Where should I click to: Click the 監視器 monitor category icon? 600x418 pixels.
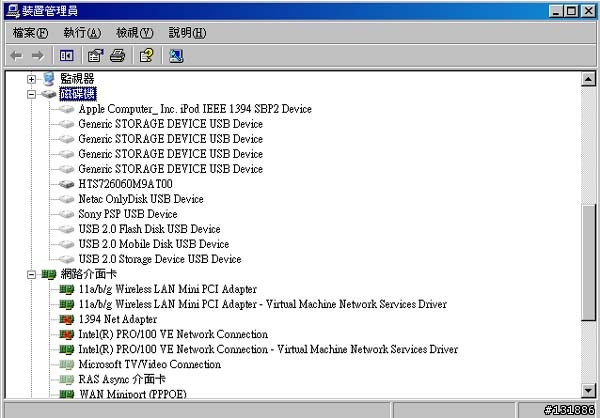coord(49,78)
